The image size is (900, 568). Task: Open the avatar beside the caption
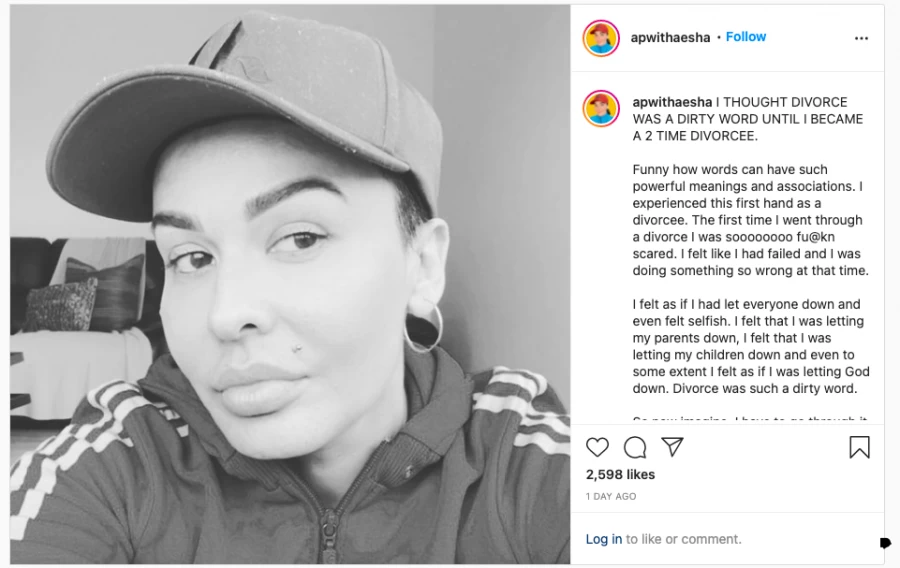[x=601, y=108]
